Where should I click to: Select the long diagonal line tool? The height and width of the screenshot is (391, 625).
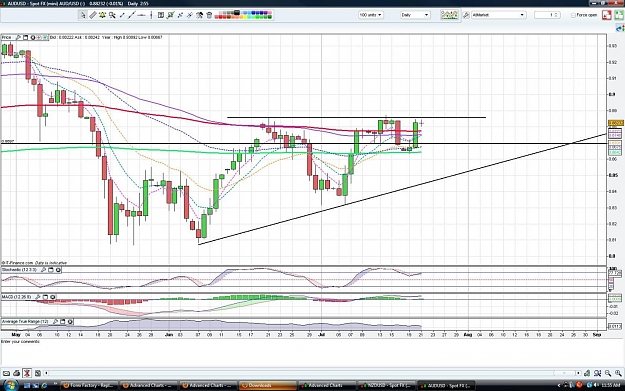tap(132, 15)
